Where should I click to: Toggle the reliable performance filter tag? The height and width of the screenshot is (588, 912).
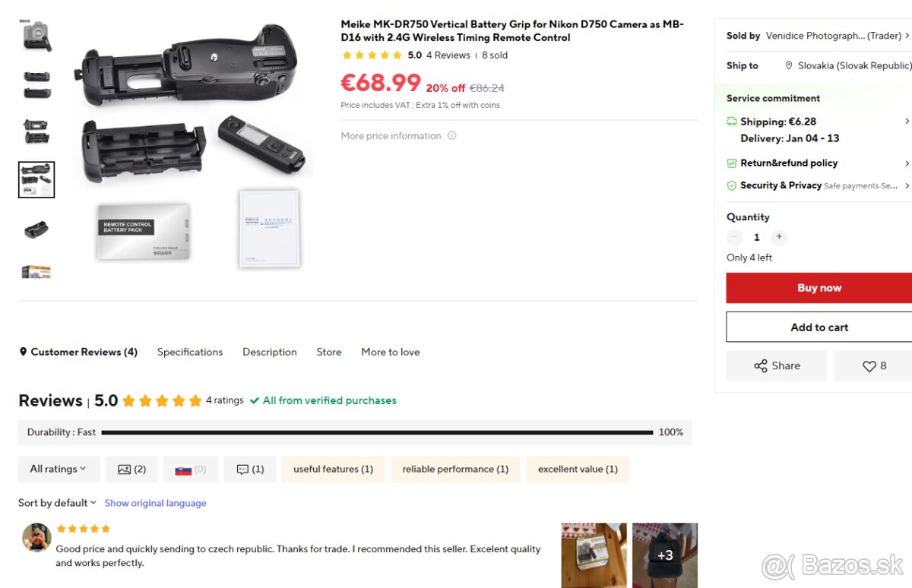pos(455,469)
